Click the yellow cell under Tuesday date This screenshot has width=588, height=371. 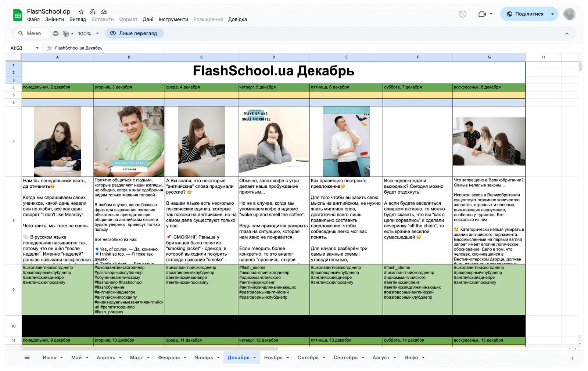tap(129, 95)
